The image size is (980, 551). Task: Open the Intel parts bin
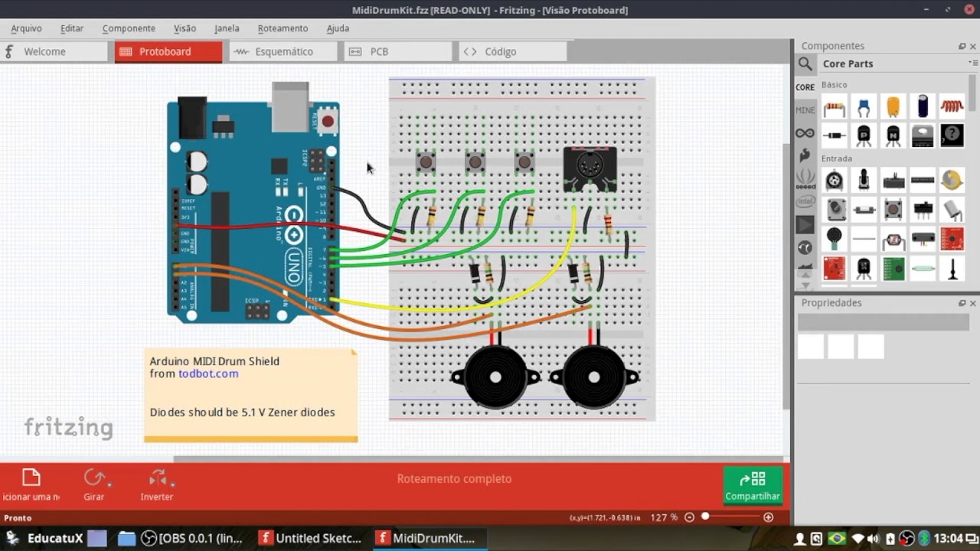[805, 202]
